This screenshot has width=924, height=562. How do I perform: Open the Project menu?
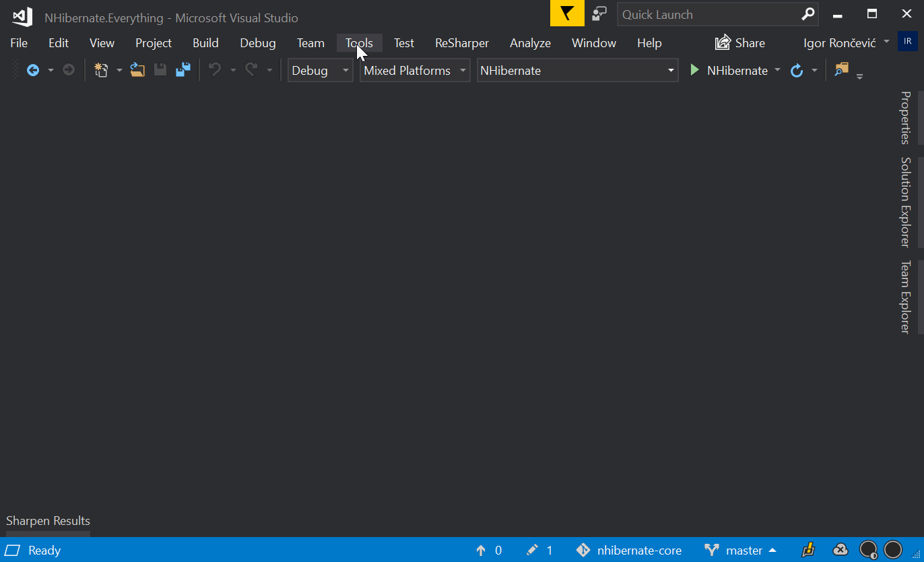coord(154,42)
